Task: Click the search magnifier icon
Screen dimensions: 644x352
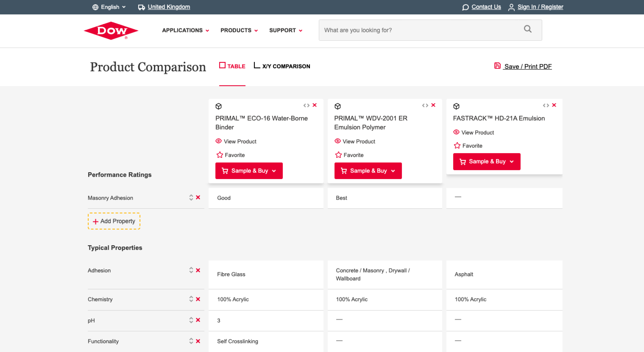Action: [x=528, y=29]
